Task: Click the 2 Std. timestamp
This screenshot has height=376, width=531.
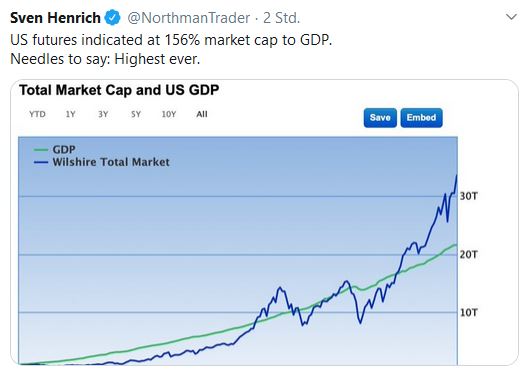Action: pos(282,18)
